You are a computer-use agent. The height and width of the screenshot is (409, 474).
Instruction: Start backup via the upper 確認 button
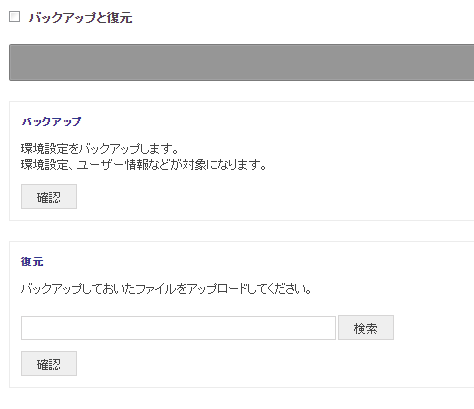[49, 197]
